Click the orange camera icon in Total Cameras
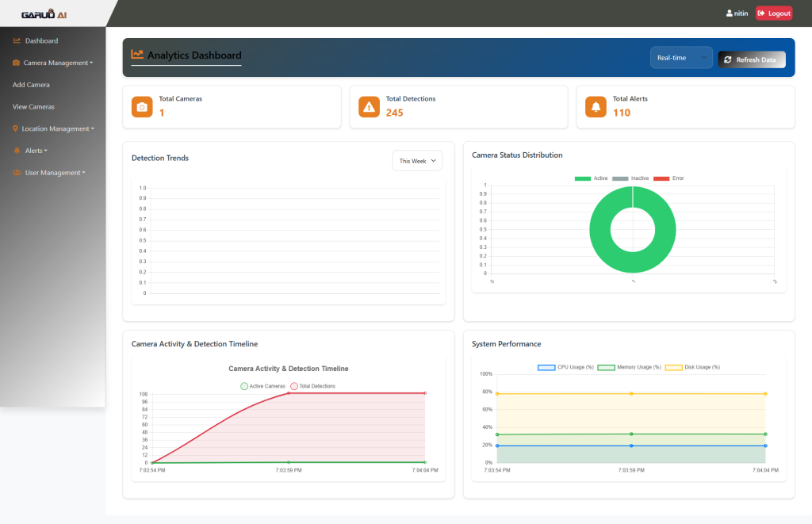The width and height of the screenshot is (812, 524). point(142,107)
